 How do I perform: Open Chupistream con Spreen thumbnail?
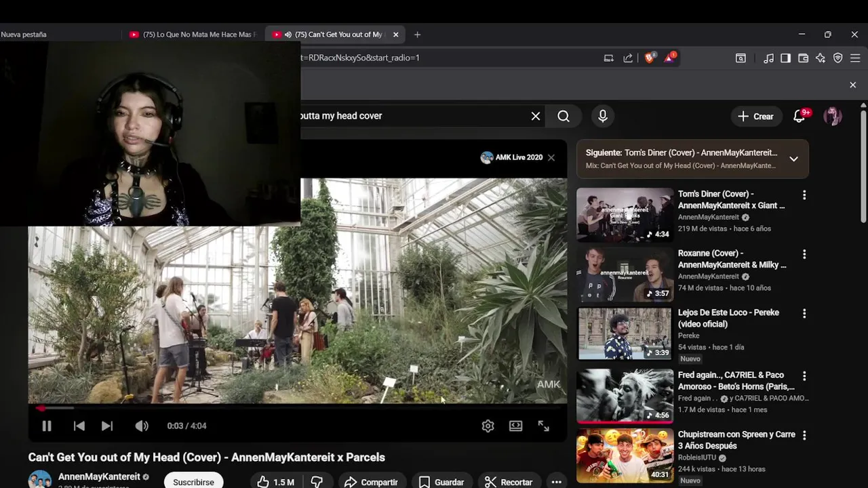tap(625, 455)
